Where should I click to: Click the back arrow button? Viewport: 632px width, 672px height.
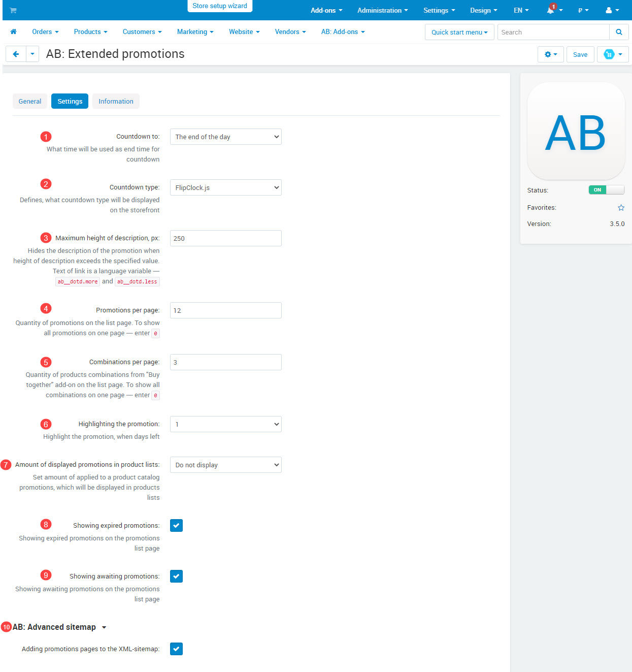(16, 54)
